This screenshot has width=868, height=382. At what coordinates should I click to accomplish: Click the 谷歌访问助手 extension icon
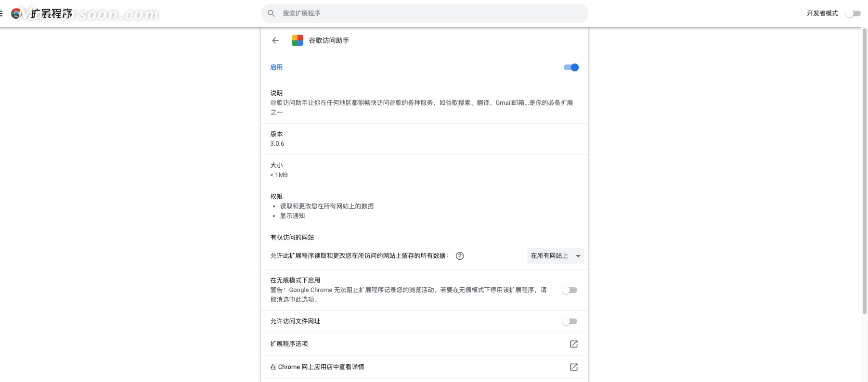click(x=298, y=40)
